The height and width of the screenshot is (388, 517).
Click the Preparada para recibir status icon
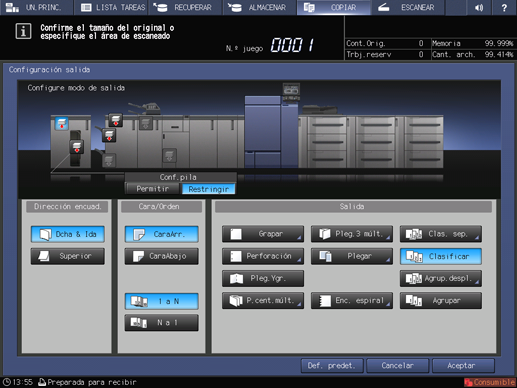coord(42,382)
